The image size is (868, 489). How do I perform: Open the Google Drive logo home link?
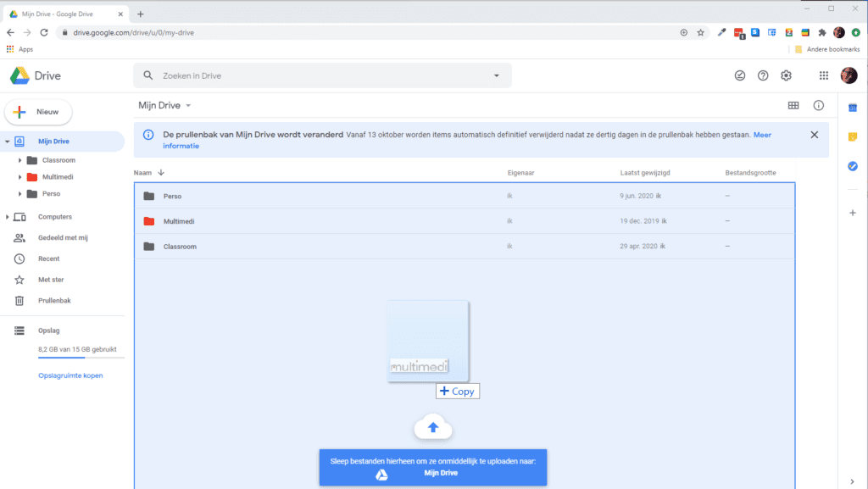click(x=36, y=75)
